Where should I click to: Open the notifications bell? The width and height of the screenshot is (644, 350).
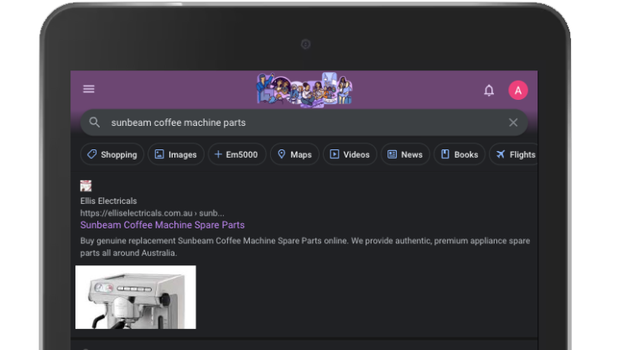(x=489, y=91)
